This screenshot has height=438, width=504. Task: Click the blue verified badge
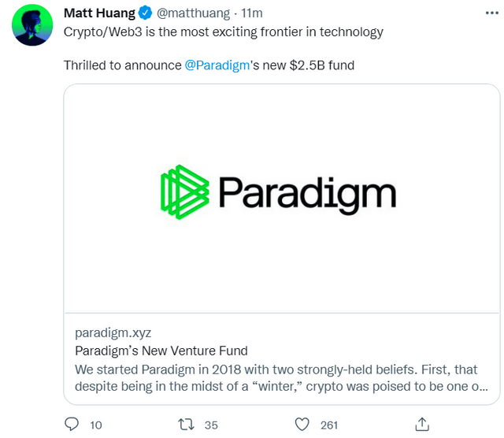tap(146, 13)
